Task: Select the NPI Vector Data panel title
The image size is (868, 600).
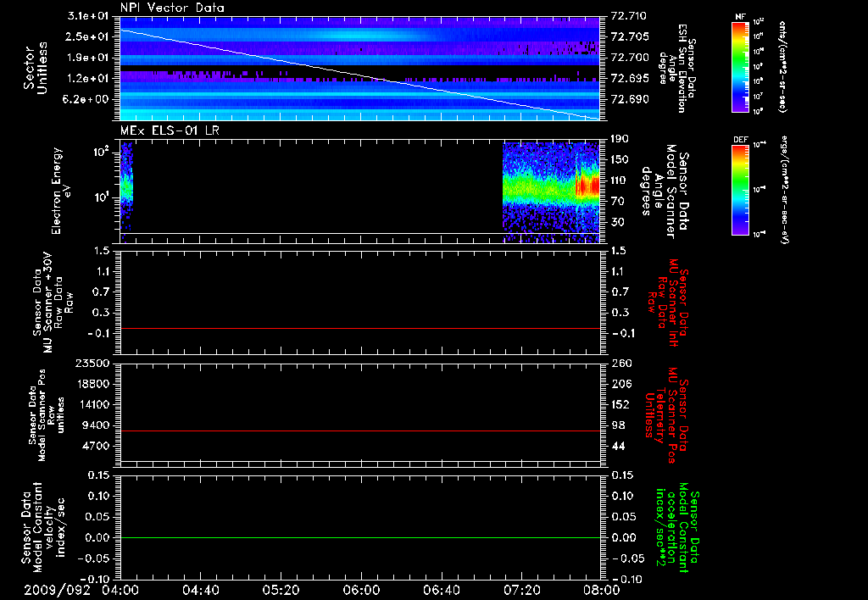Action: coord(172,8)
